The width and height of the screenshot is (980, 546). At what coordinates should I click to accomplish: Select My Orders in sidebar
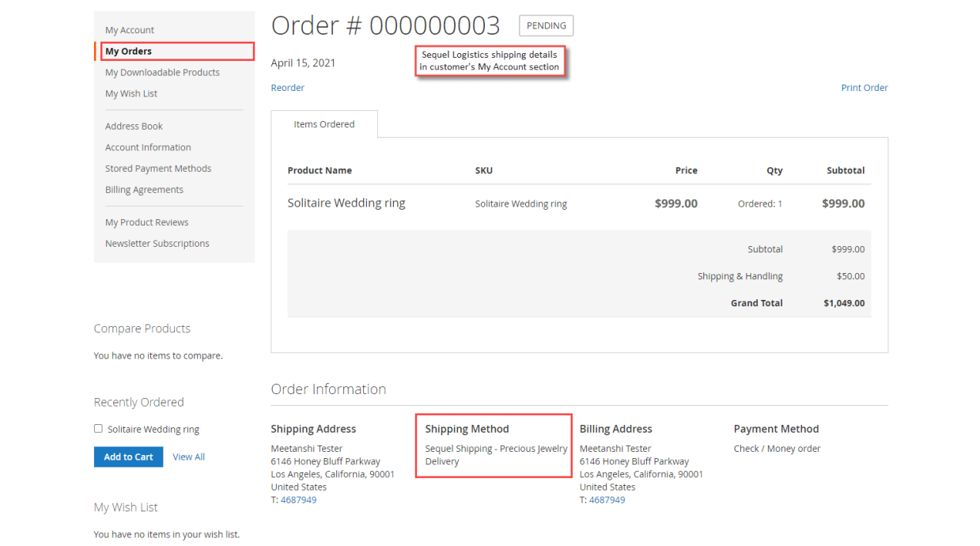(x=128, y=51)
